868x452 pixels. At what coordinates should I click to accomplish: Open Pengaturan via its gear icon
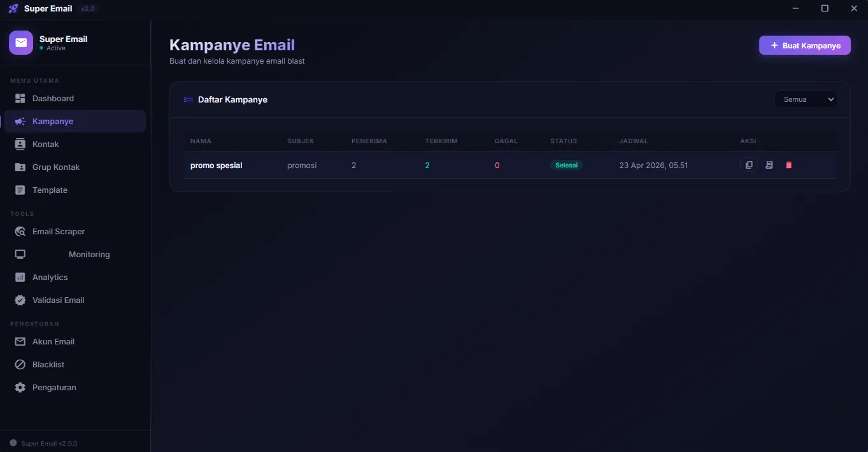click(x=20, y=388)
